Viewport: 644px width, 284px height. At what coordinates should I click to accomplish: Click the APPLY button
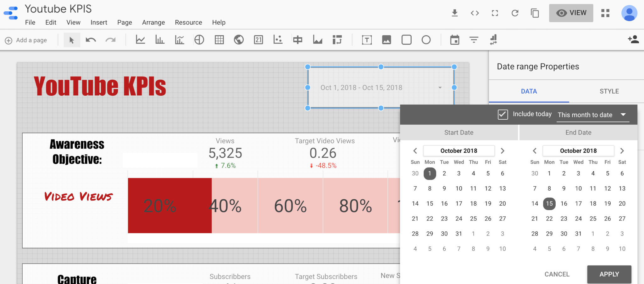point(609,274)
